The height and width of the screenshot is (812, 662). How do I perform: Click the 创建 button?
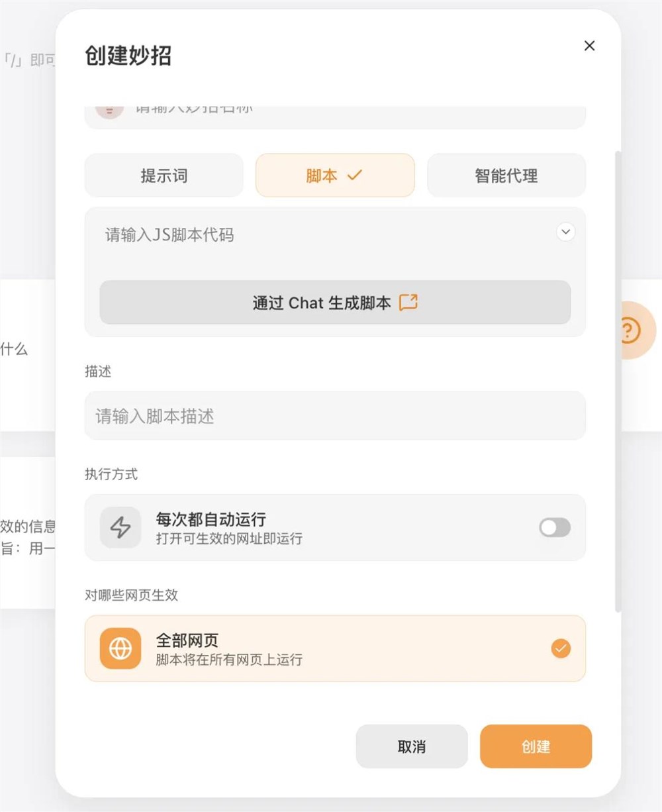point(536,746)
